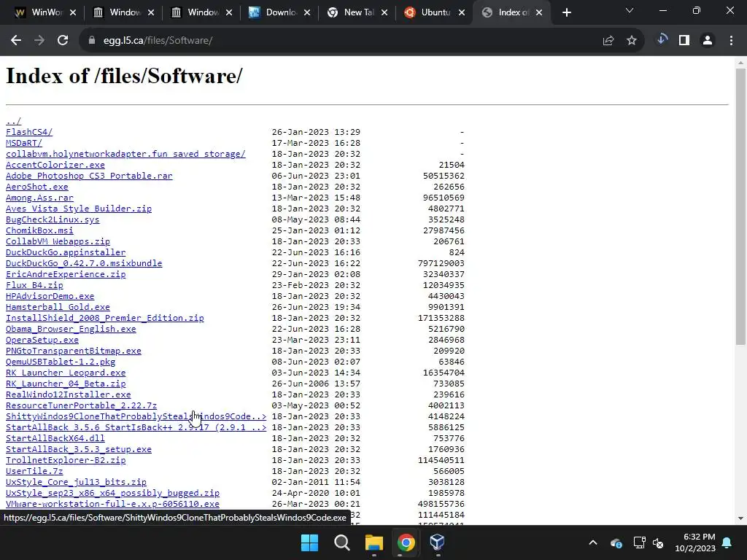Download AccentColorizer.exe
The image size is (747, 560).
55,165
